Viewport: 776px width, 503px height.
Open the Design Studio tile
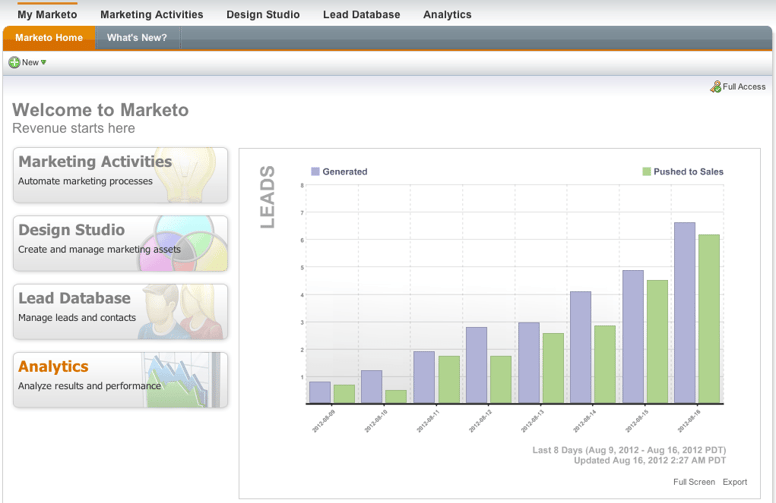click(x=120, y=243)
